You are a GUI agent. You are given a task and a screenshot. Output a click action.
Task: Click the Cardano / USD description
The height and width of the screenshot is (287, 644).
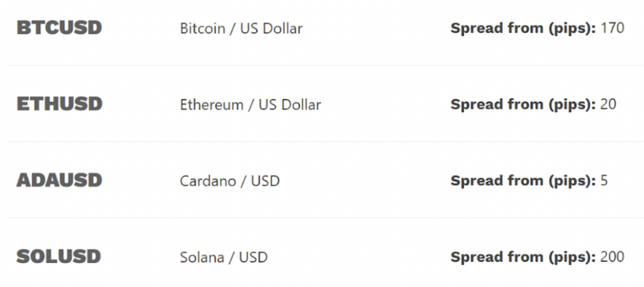click(230, 181)
